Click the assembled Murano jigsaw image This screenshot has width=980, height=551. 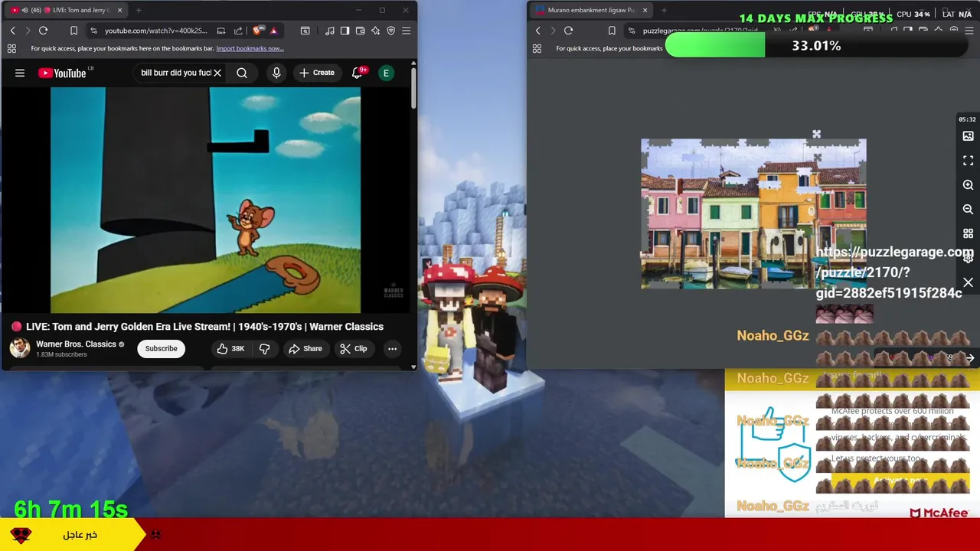point(753,214)
